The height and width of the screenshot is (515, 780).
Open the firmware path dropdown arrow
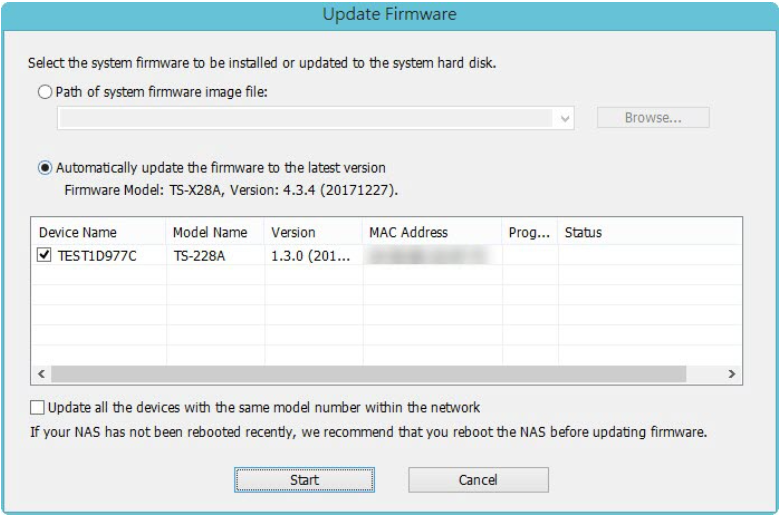[566, 118]
